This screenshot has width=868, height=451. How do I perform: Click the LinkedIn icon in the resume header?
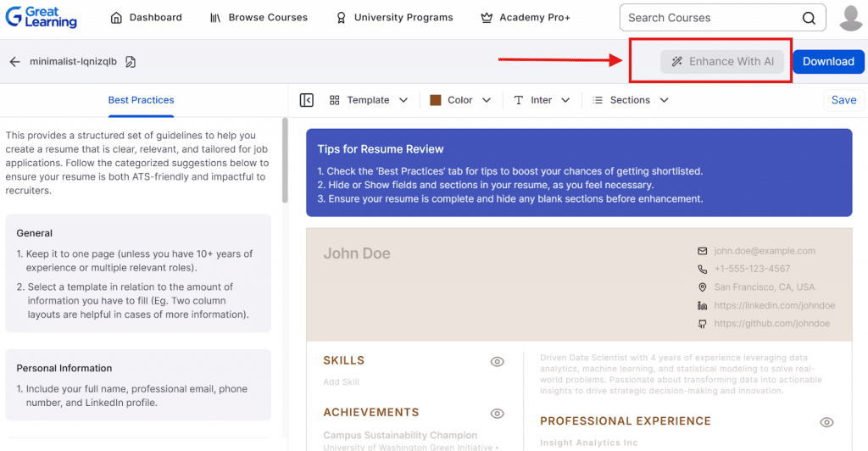tap(702, 305)
